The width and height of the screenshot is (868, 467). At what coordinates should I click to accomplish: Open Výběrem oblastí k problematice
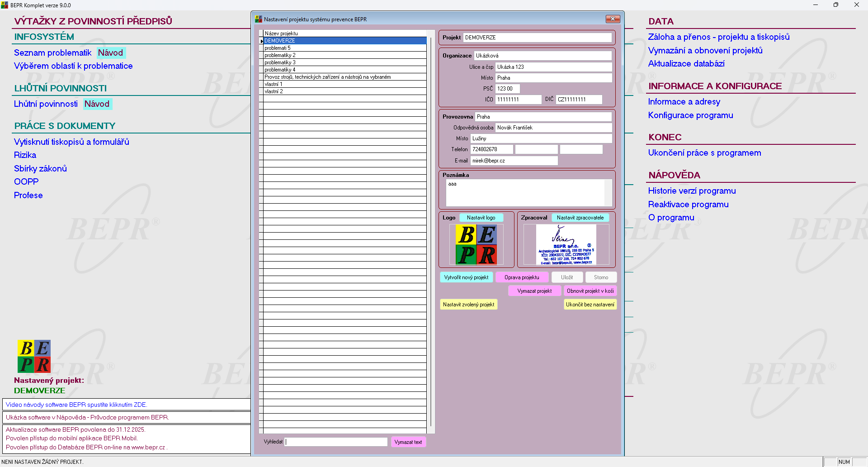(73, 66)
